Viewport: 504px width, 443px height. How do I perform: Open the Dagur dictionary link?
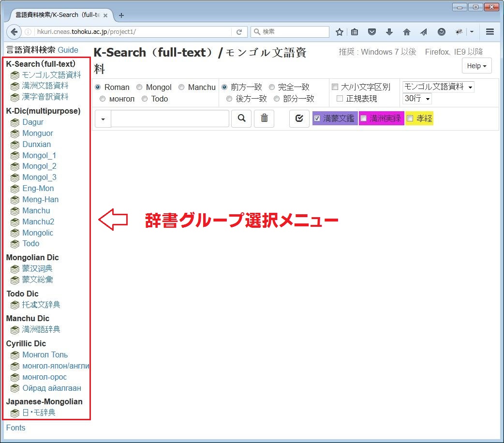click(32, 122)
